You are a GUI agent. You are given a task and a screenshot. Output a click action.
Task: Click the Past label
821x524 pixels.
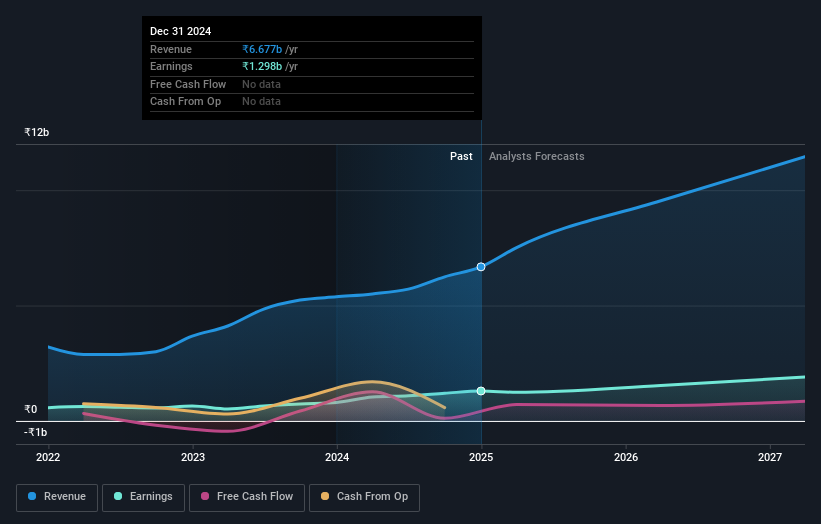461,157
